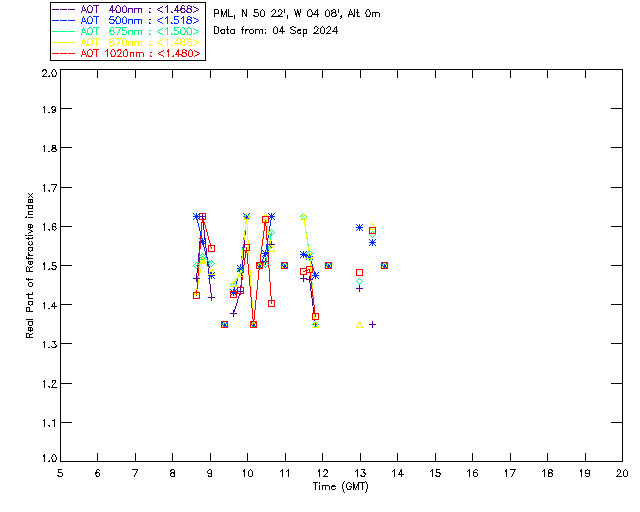Click the green diamond marker at 13 GMT near 1.46
Image resolution: width=640 pixels, height=512 pixels.
tap(359, 282)
